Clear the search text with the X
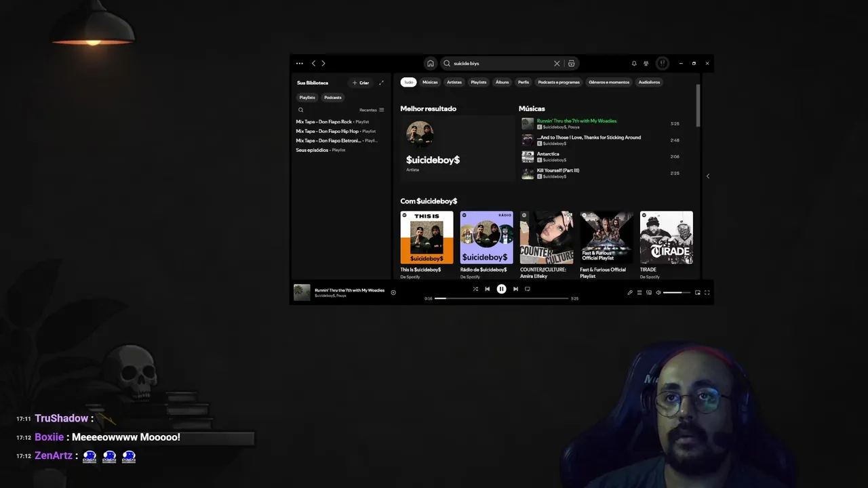 [x=557, y=63]
